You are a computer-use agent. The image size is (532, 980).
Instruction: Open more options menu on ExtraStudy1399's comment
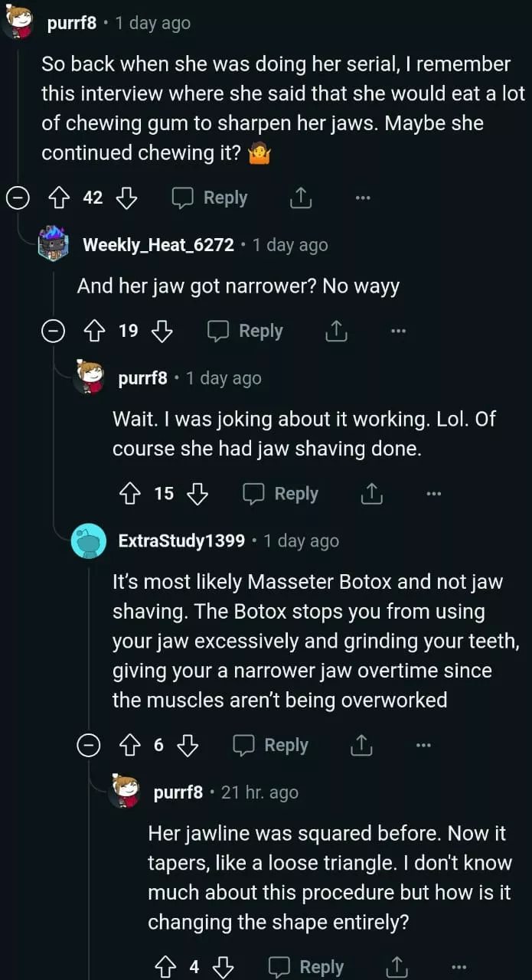[423, 745]
